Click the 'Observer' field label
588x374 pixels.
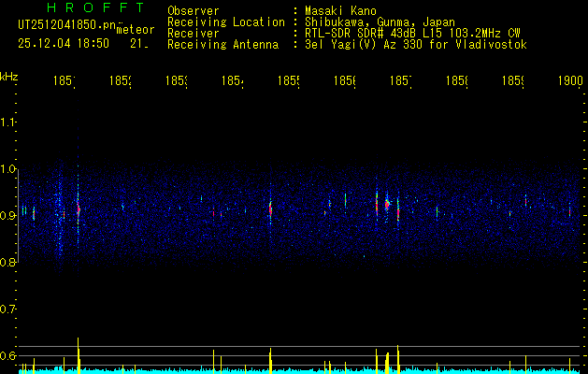coord(194,11)
